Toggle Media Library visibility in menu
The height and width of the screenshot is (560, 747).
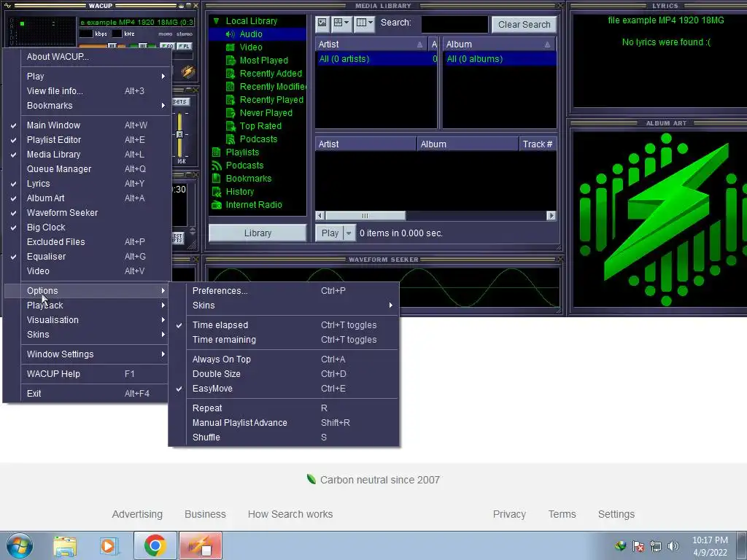(x=87, y=155)
